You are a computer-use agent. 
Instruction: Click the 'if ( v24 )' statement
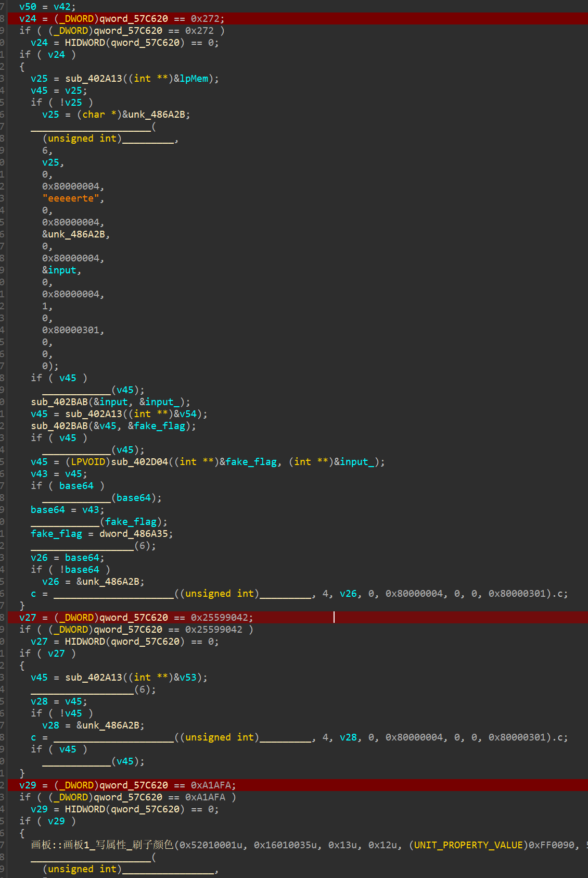[47, 55]
